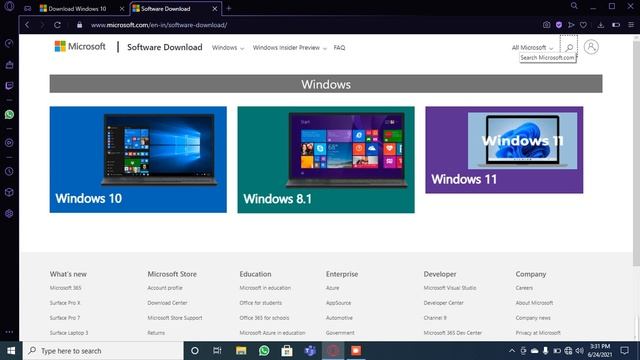Switch to Download Windows 10 tab

click(77, 9)
